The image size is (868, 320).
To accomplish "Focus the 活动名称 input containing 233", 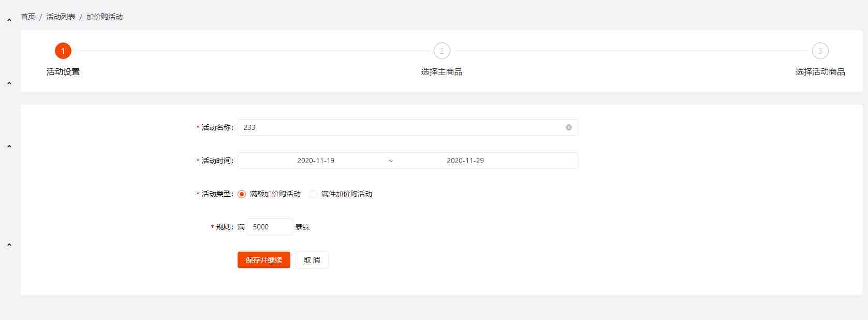I will pyautogui.click(x=408, y=127).
